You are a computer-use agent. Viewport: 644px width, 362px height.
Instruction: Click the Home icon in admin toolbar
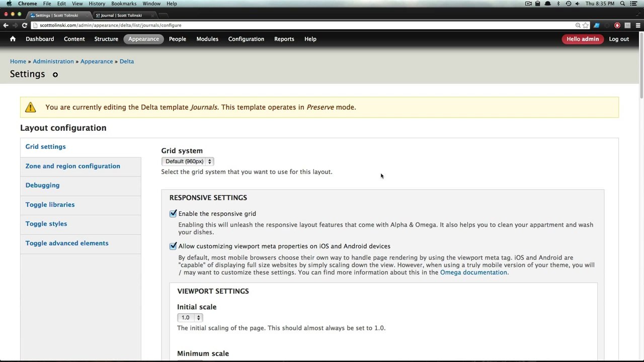(x=13, y=39)
